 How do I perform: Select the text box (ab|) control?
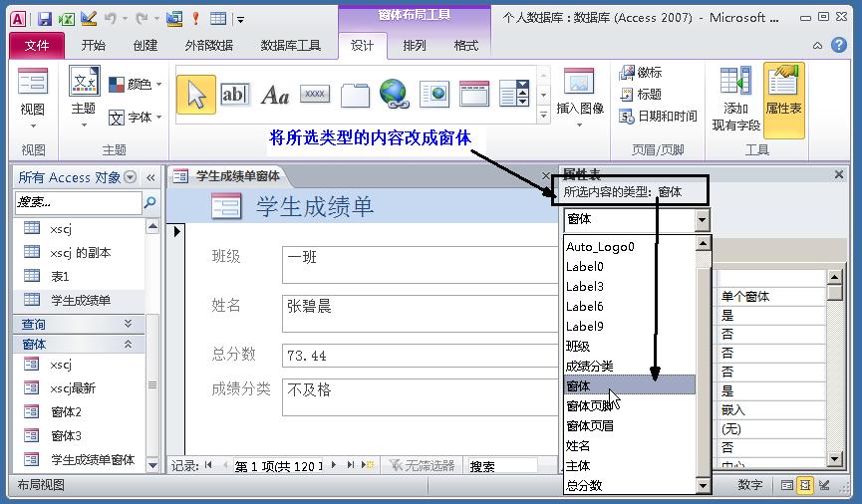[x=235, y=95]
